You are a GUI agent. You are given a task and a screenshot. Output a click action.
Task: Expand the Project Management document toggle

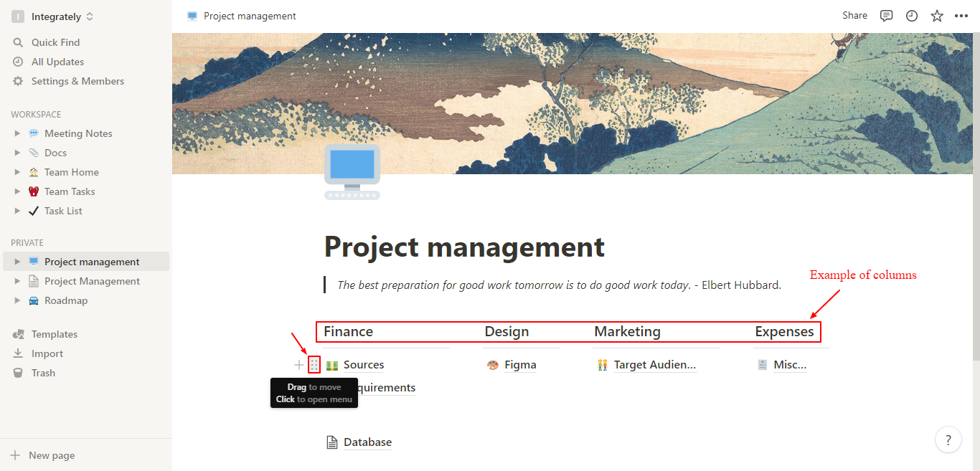pos(17,281)
